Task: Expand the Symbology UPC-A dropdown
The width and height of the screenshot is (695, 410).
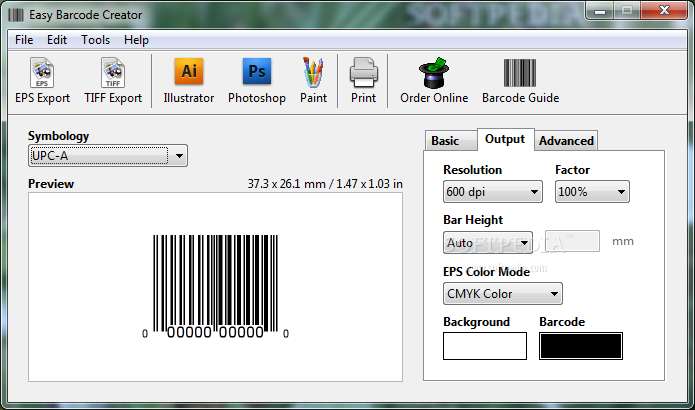Action: (x=108, y=156)
